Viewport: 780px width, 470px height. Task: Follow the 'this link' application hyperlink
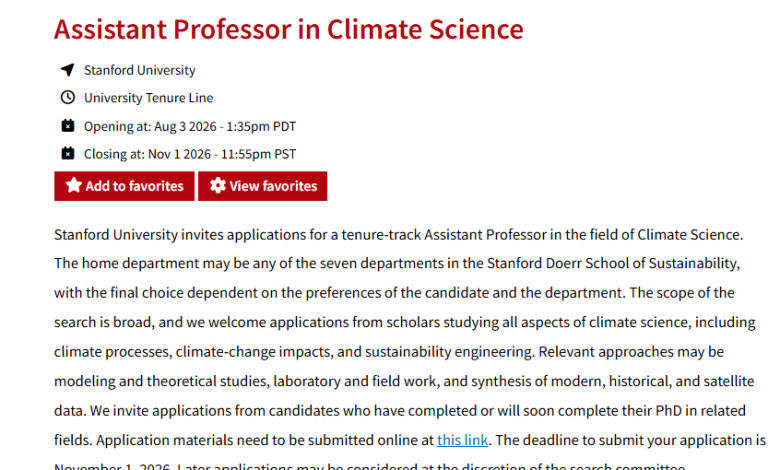(462, 440)
